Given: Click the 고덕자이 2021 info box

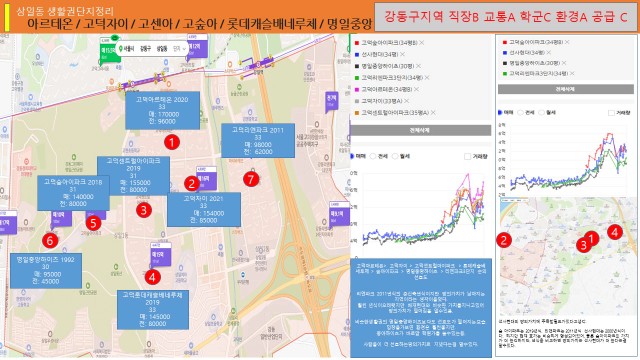Looking at the screenshot, I should click(204, 210).
